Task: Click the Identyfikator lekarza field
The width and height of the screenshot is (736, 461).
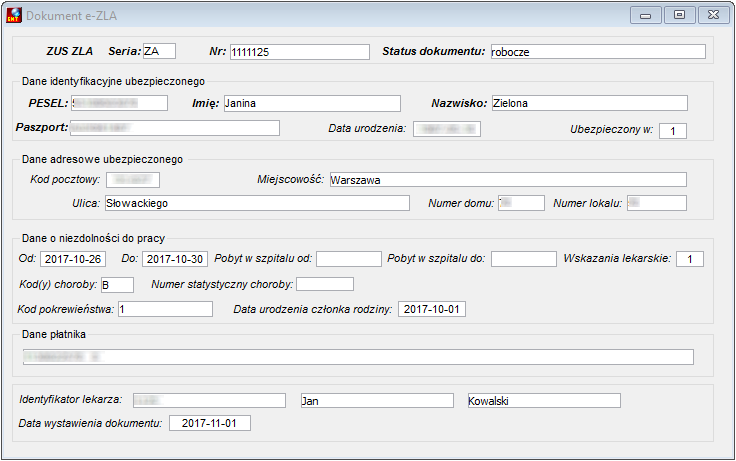Action: click(209, 400)
